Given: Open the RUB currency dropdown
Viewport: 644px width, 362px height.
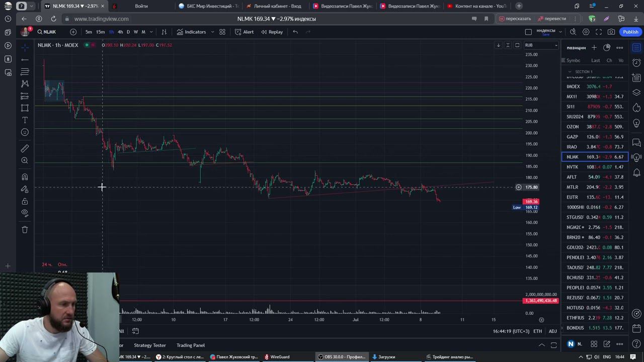Looking at the screenshot, I should (541, 45).
